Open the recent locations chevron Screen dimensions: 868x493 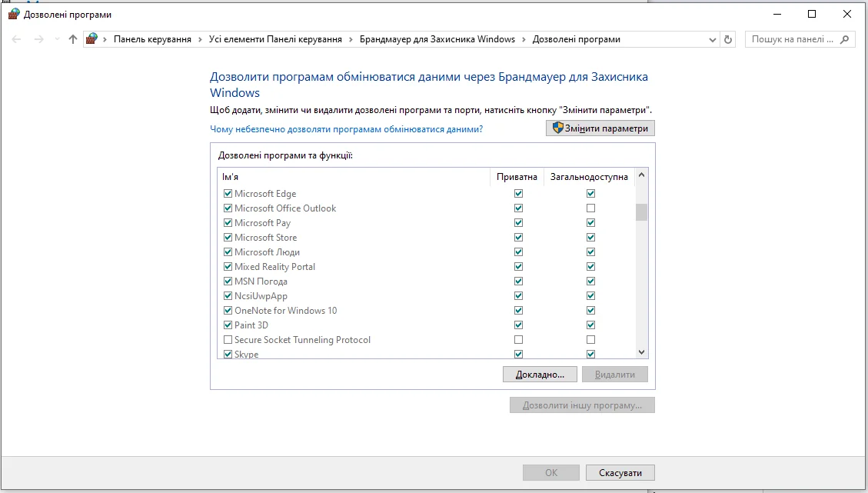tap(57, 39)
